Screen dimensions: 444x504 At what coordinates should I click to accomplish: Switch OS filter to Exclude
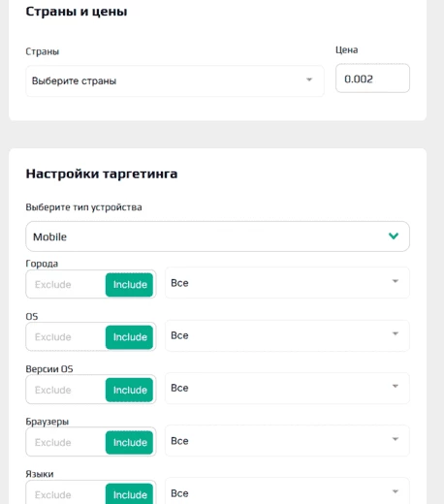[x=53, y=337]
